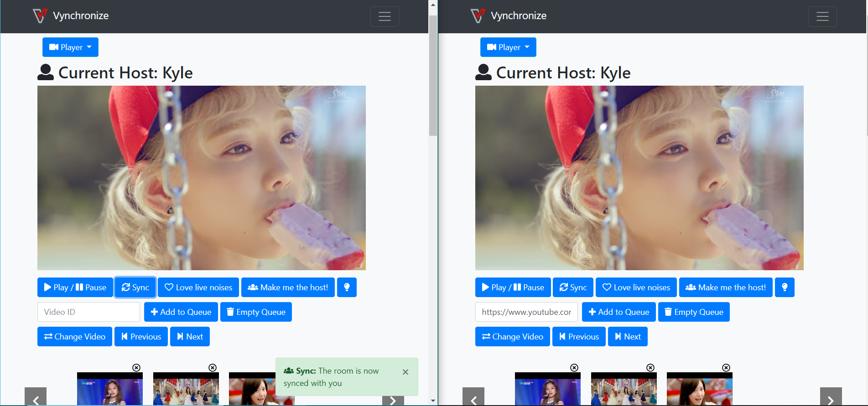Screen dimensions: 868x406
Task: Open the Player dropdown in right pane
Action: pyautogui.click(x=508, y=47)
